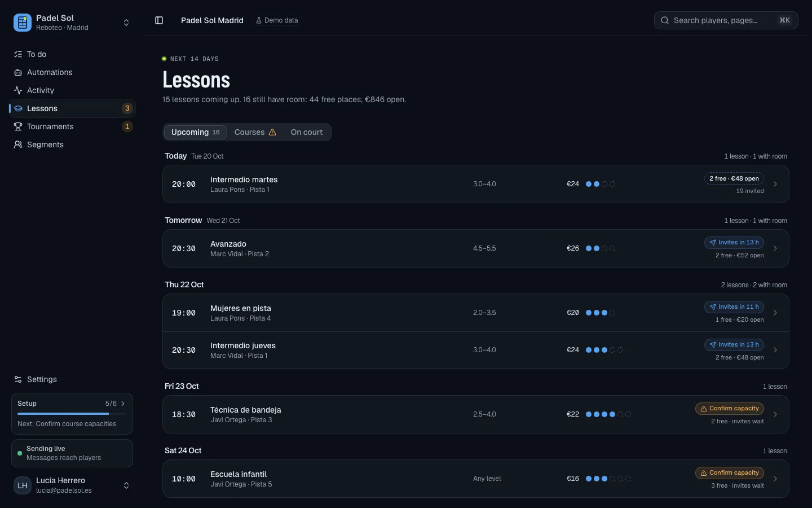The image size is (812, 508).
Task: Click the LH user avatar
Action: point(23,485)
